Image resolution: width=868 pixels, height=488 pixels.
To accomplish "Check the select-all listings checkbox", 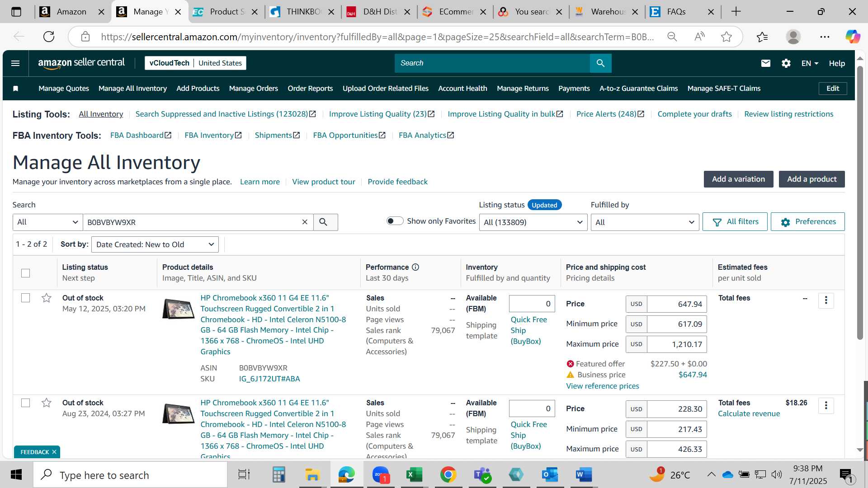I will tap(26, 273).
